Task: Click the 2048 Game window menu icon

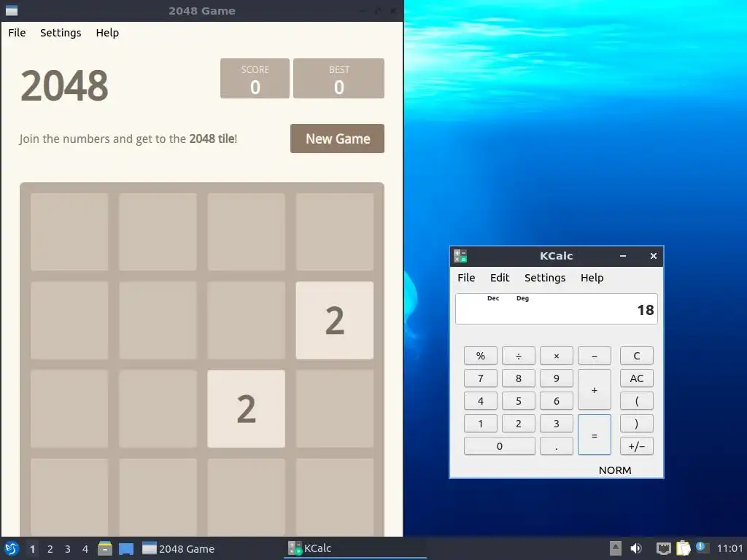Action: 11,10
